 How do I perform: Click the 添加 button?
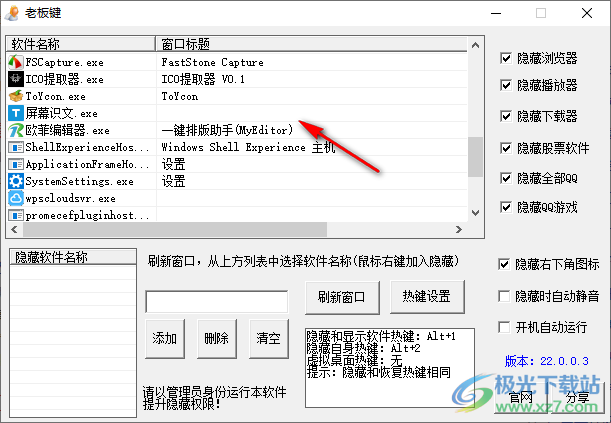(x=164, y=338)
